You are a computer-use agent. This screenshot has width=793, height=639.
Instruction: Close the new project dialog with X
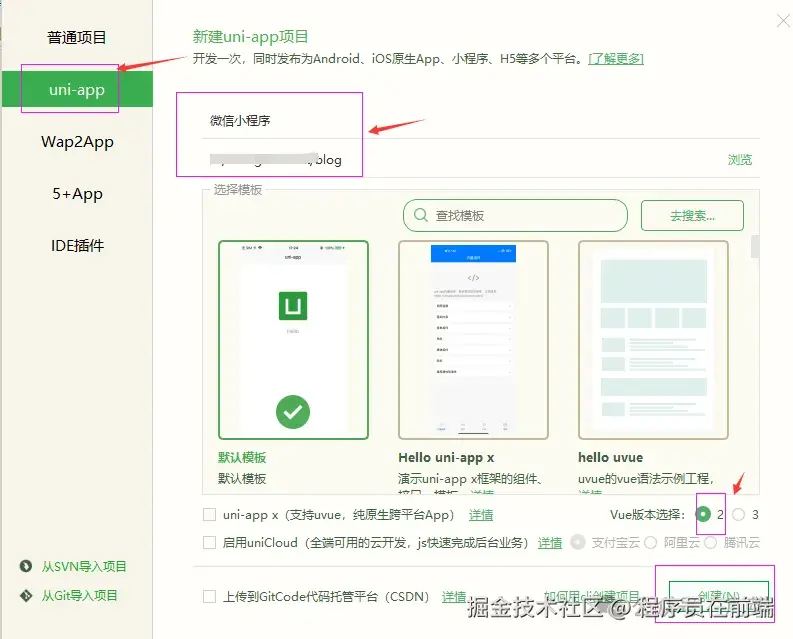click(x=783, y=21)
